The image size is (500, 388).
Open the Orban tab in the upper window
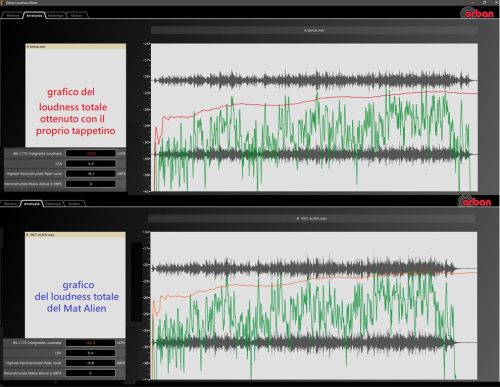tap(77, 15)
